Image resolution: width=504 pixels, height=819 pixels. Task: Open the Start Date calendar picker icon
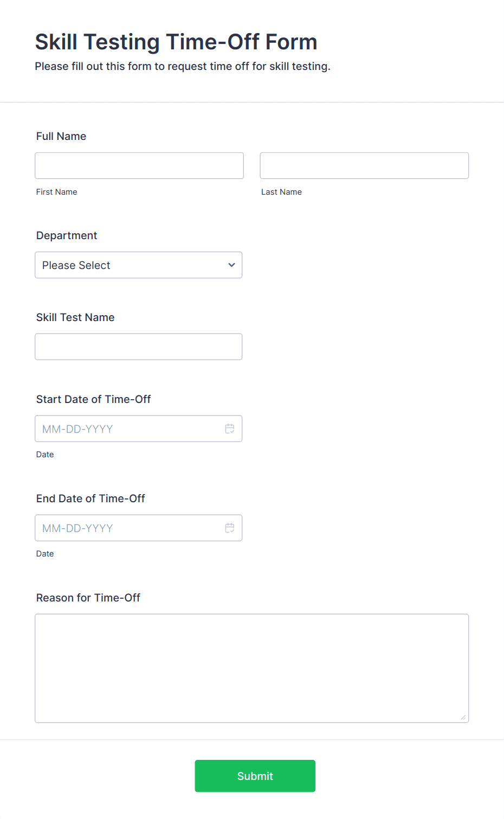tap(230, 428)
